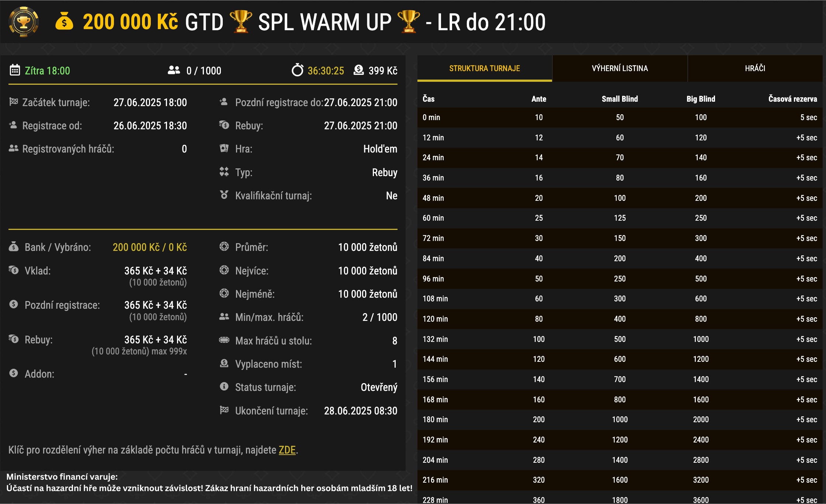This screenshot has width=826, height=504.
Task: Click the 399 Kč buy-in amount
Action: point(382,70)
